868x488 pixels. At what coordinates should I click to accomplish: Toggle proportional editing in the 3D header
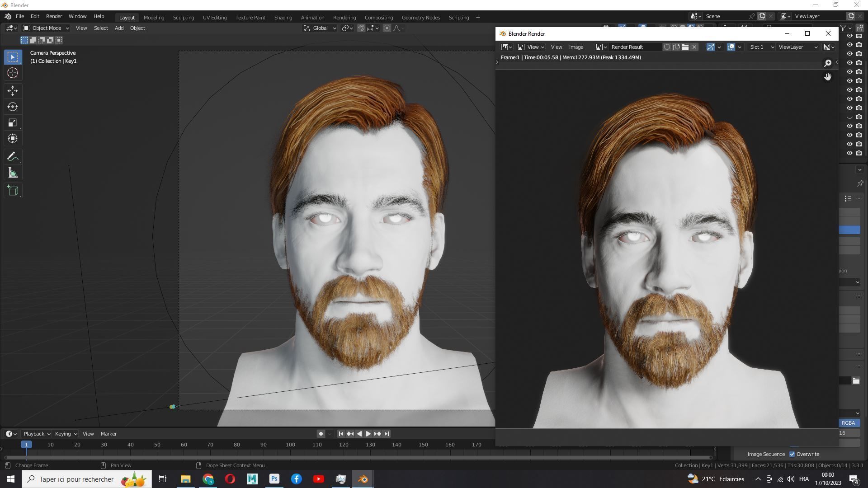click(x=387, y=28)
